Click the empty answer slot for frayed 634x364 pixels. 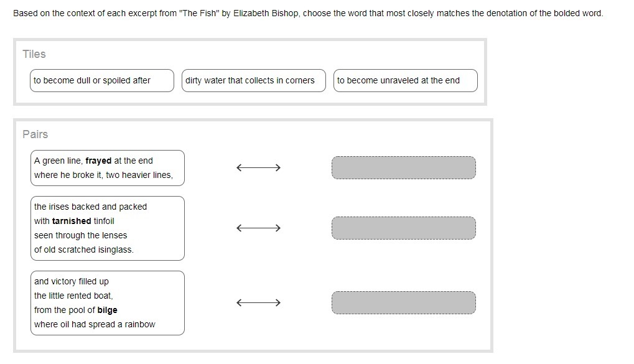tap(403, 167)
